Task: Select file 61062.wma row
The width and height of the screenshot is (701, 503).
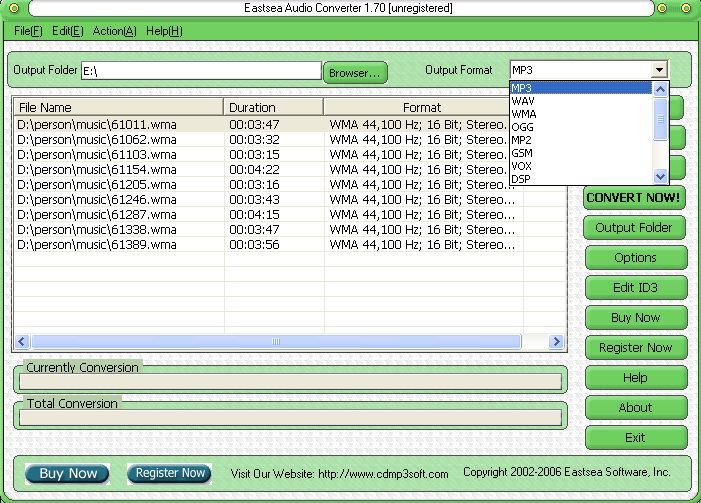Action: point(268,139)
